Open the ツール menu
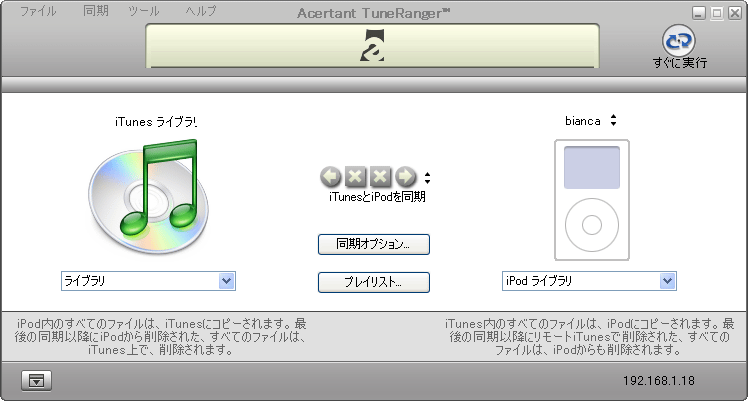Viewport: 748px width, 401px height. pyautogui.click(x=144, y=11)
